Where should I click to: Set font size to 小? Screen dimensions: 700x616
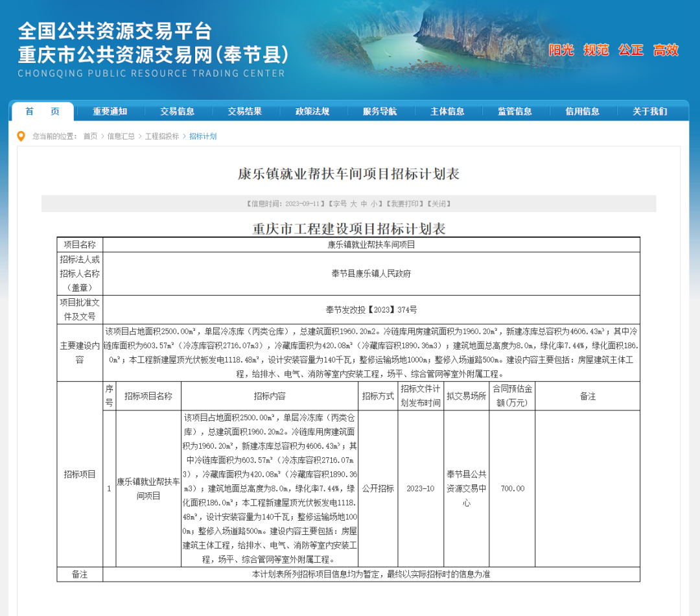pyautogui.click(x=374, y=204)
